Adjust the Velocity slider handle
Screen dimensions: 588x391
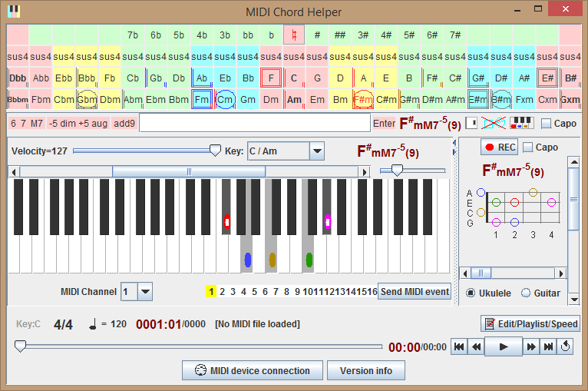point(215,151)
